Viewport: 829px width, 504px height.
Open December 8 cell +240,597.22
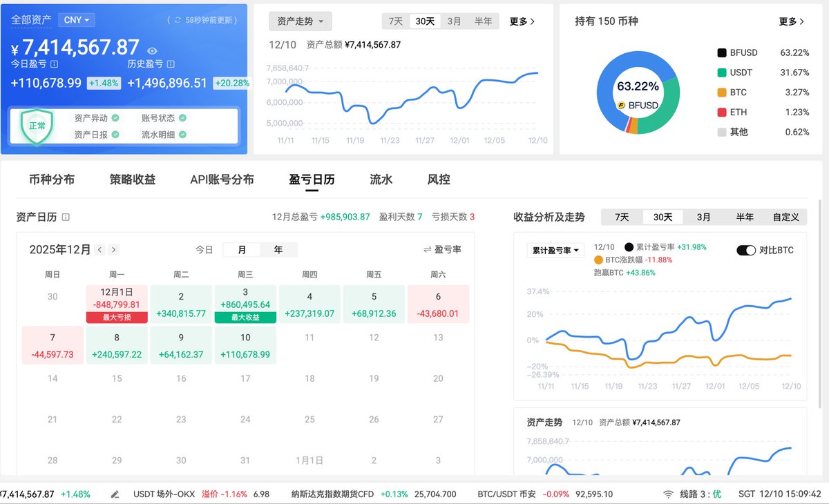pos(117,345)
